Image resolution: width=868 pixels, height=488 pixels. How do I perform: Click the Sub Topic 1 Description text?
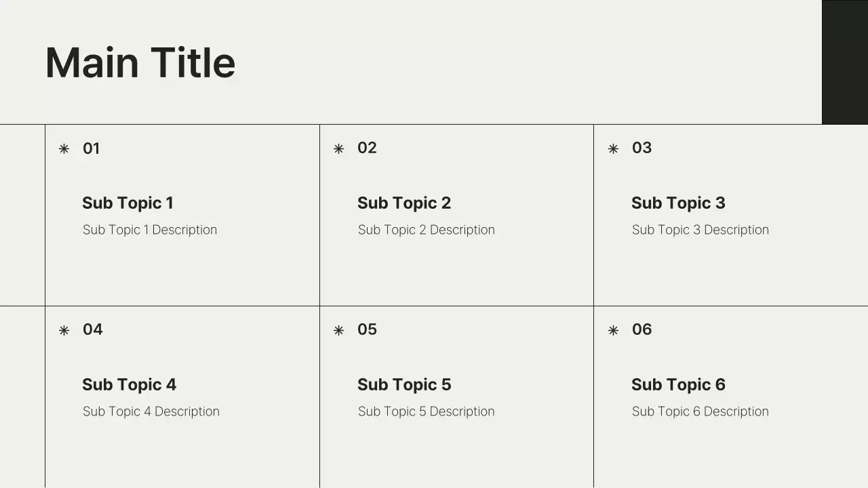pyautogui.click(x=150, y=230)
